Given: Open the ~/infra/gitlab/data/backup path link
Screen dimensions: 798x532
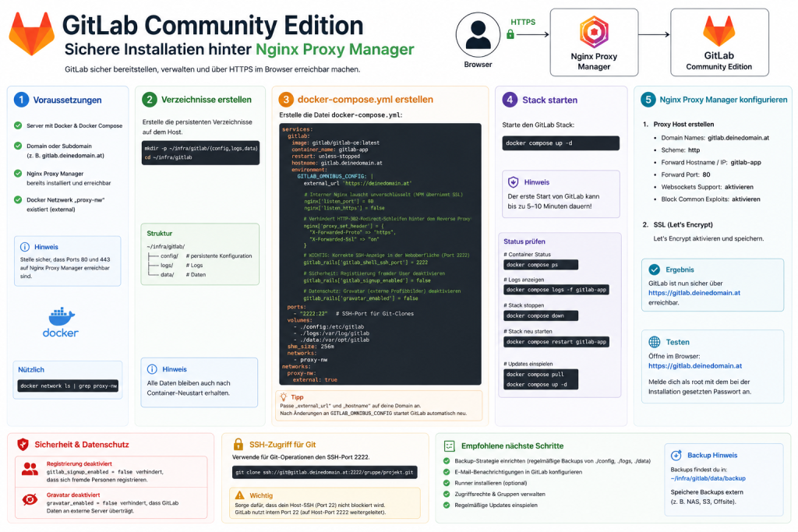Looking at the screenshot, I should tap(708, 478).
